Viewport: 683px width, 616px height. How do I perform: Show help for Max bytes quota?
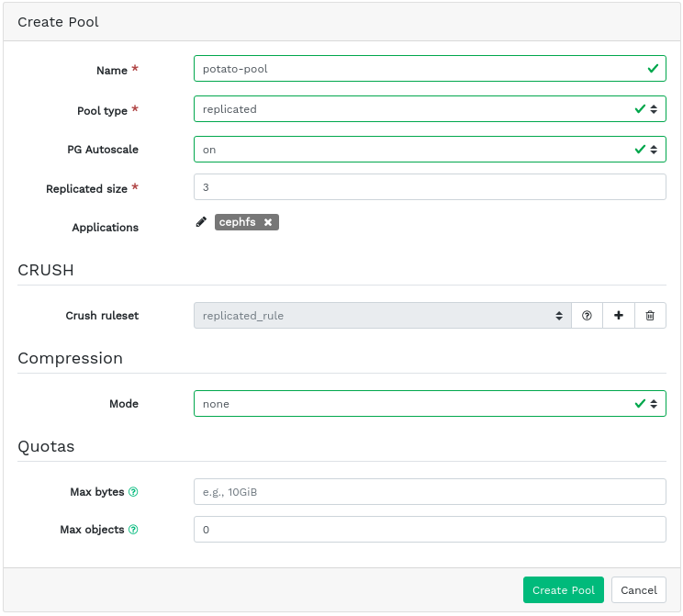click(x=133, y=492)
